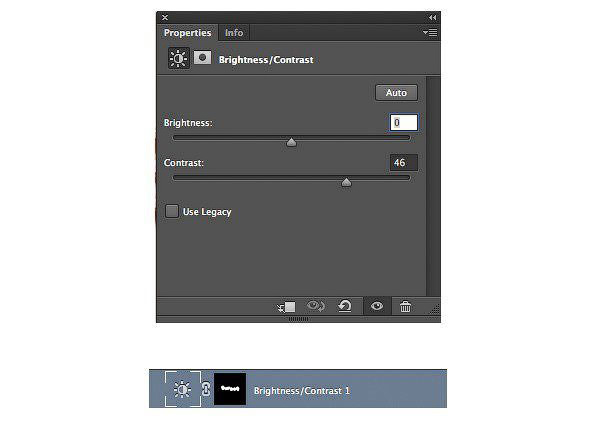Click the Auto button

[396, 93]
